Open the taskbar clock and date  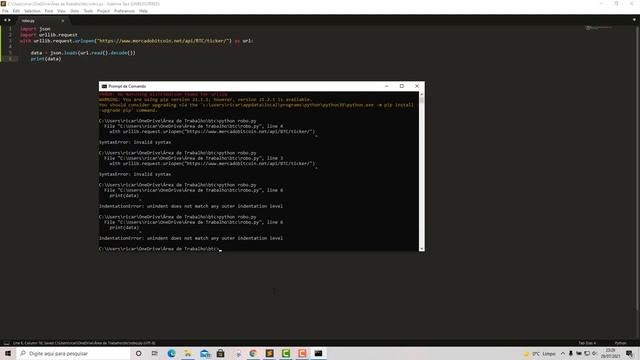pyautogui.click(x=610, y=353)
